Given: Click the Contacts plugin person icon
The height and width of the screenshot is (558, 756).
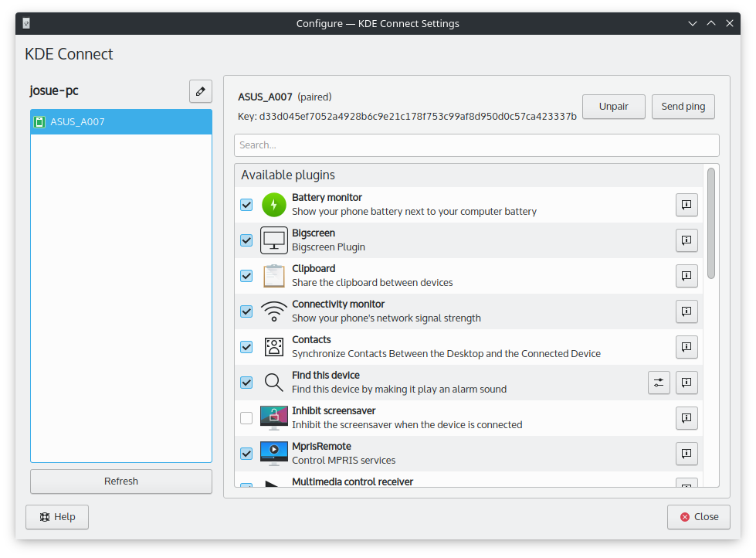Looking at the screenshot, I should pyautogui.click(x=274, y=347).
